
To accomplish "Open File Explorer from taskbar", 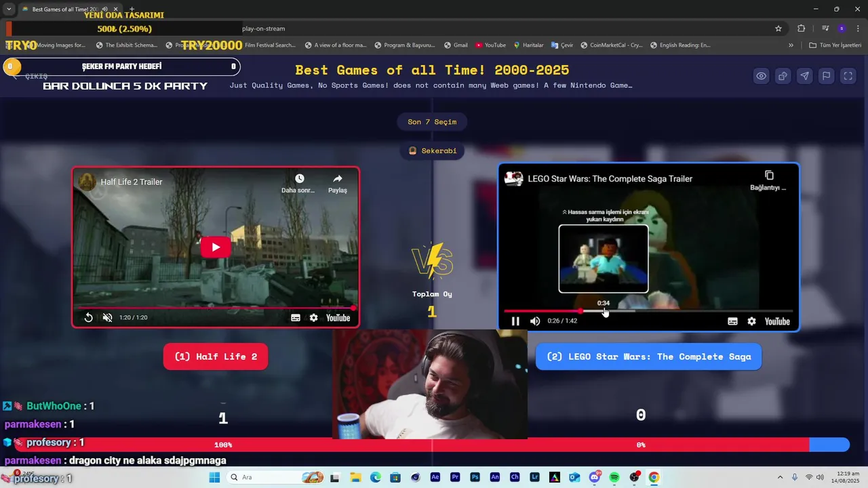I will click(355, 477).
